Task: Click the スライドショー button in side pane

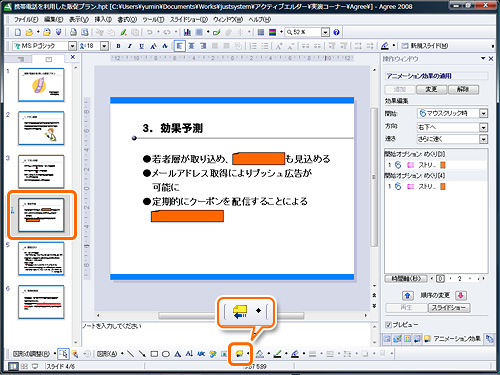Action: [449, 308]
